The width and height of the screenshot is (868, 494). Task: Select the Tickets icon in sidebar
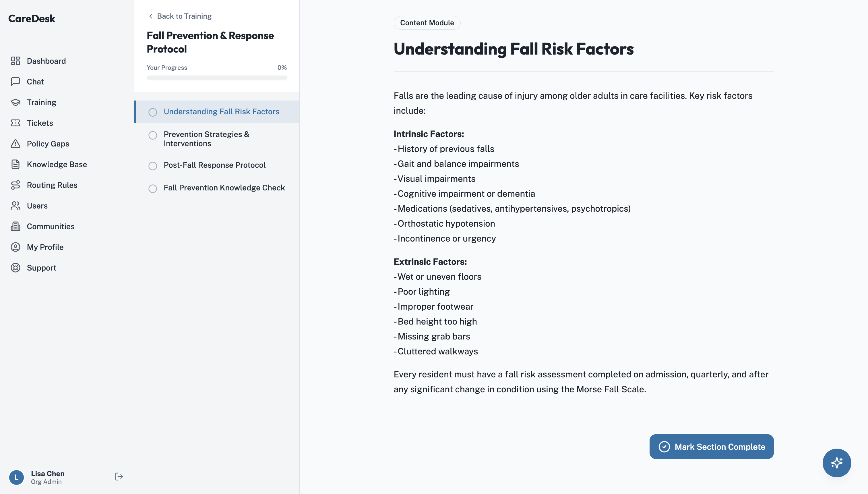tap(15, 123)
